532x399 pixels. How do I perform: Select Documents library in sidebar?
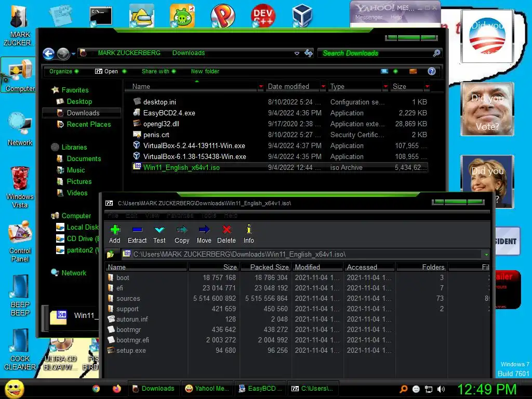84,158
